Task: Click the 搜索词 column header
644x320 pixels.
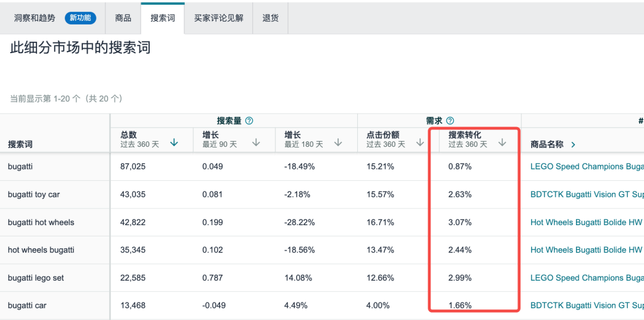Action: pyautogui.click(x=20, y=145)
